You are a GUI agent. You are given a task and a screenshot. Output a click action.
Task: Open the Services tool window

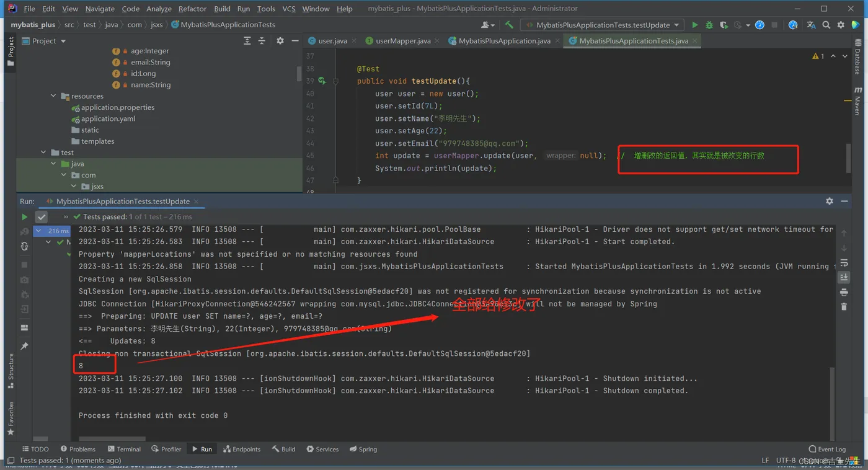coord(322,449)
